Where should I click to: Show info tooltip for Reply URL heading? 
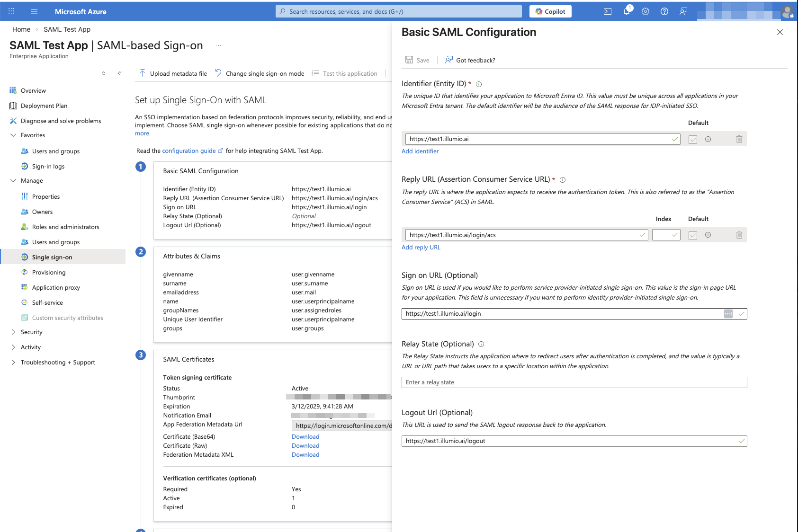point(563,180)
